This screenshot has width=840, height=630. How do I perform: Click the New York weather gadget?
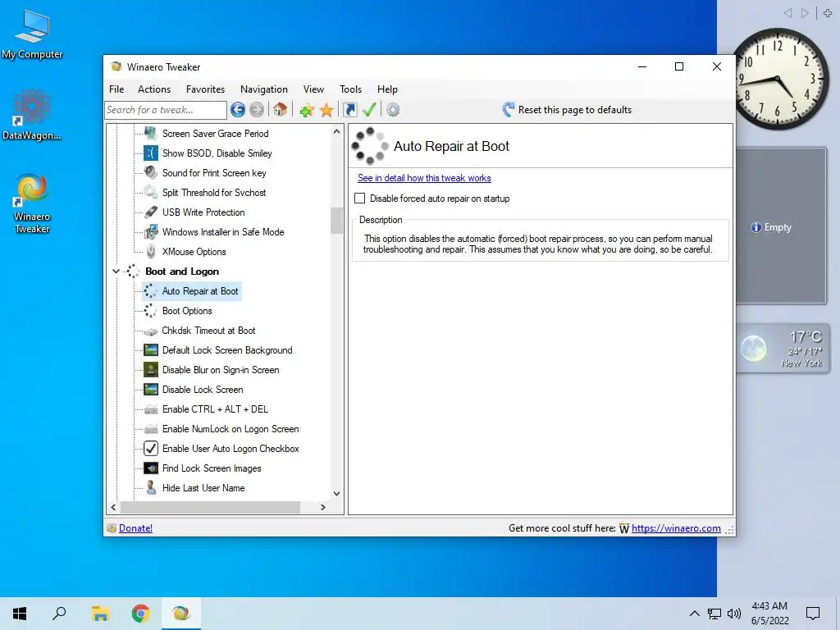click(x=782, y=349)
